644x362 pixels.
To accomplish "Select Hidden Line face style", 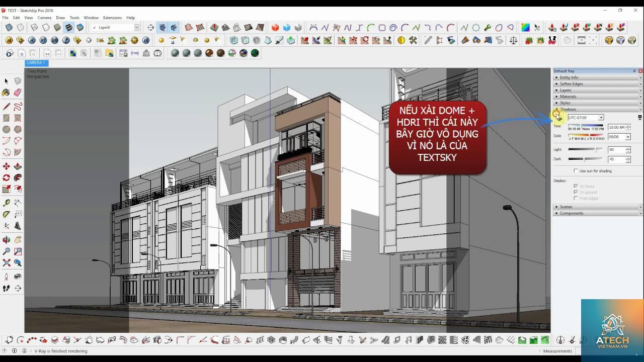I will (46, 27).
